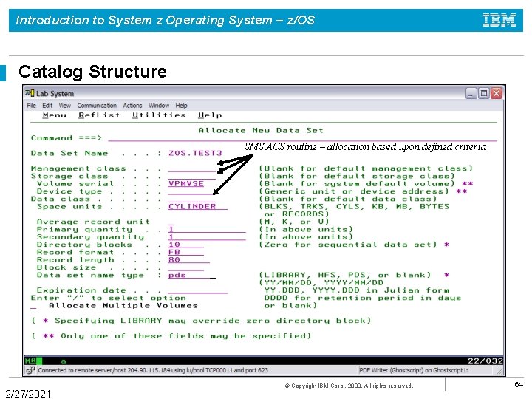Minimize the Lab System window

(471, 93)
